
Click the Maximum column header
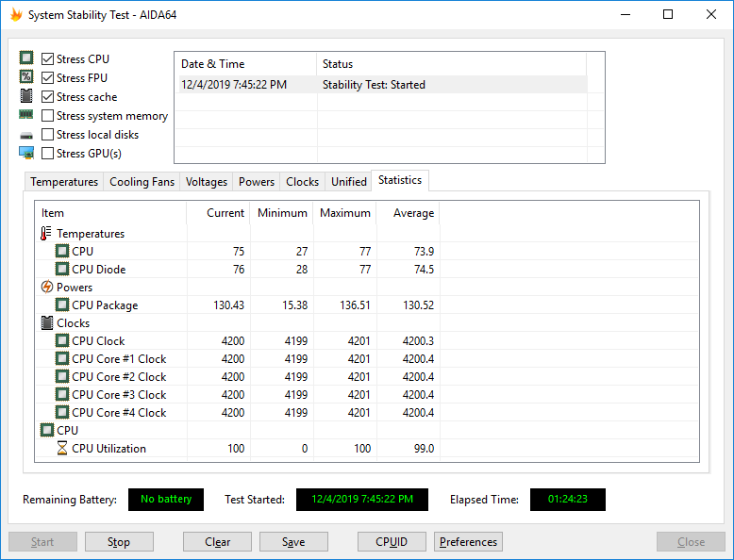click(344, 213)
